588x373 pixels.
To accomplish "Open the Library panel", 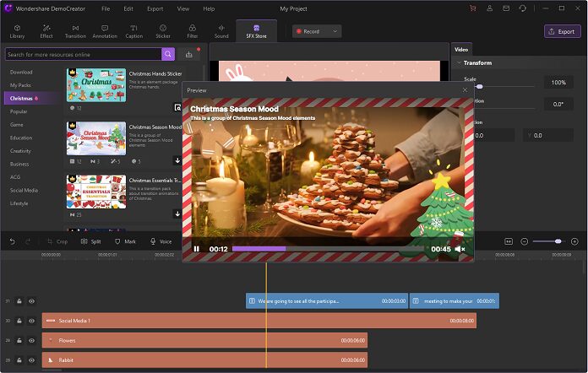I will (17, 31).
